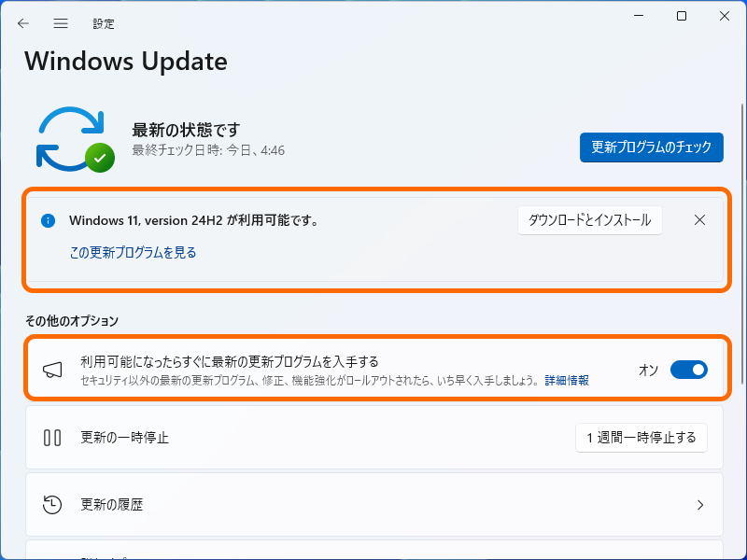
Task: Open the この更新プログラムを見る link
Action: 134,253
